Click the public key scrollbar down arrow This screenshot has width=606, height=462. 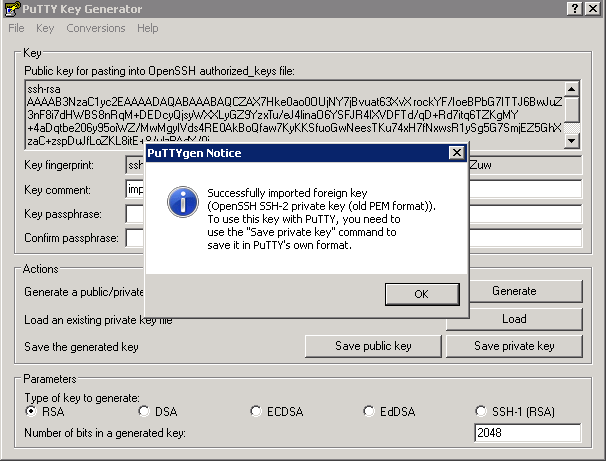572,141
